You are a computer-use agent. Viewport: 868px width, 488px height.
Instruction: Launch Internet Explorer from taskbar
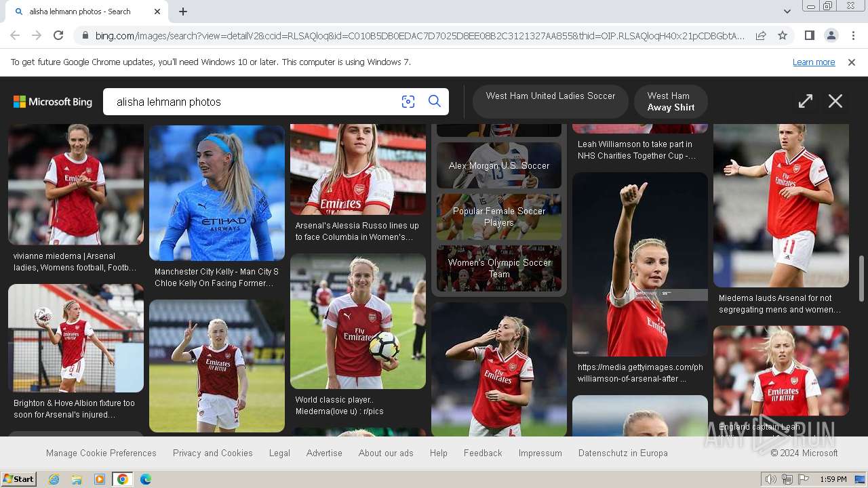[x=54, y=479]
